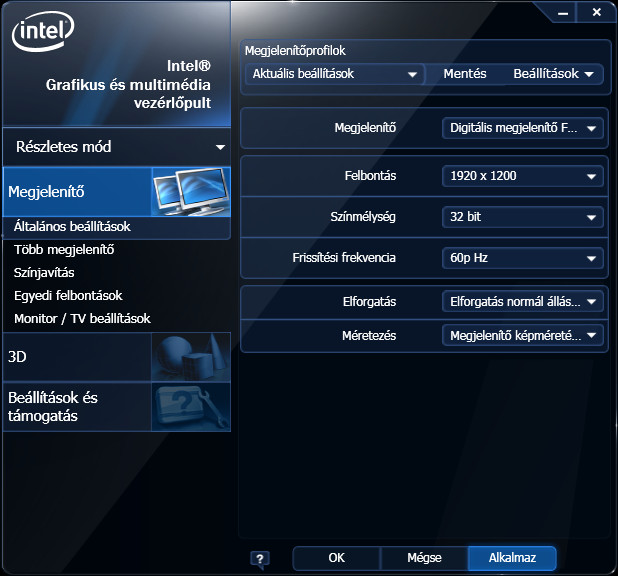Viewport: 618px width, 576px height.
Task: Click the 3D shapes icon
Action: coord(191,357)
